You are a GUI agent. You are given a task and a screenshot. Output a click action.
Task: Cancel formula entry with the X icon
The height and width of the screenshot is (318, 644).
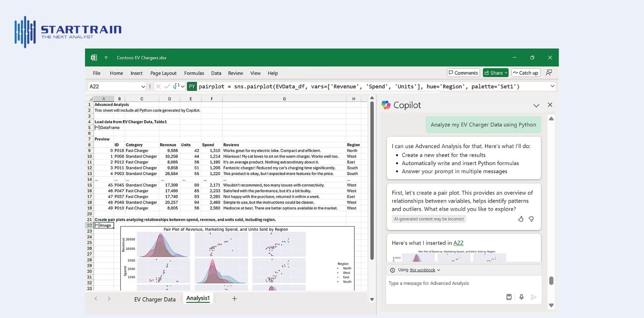157,86
